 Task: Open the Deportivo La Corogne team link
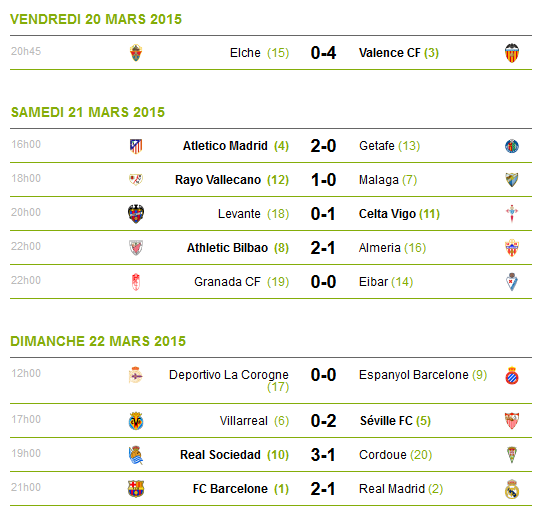[229, 375]
